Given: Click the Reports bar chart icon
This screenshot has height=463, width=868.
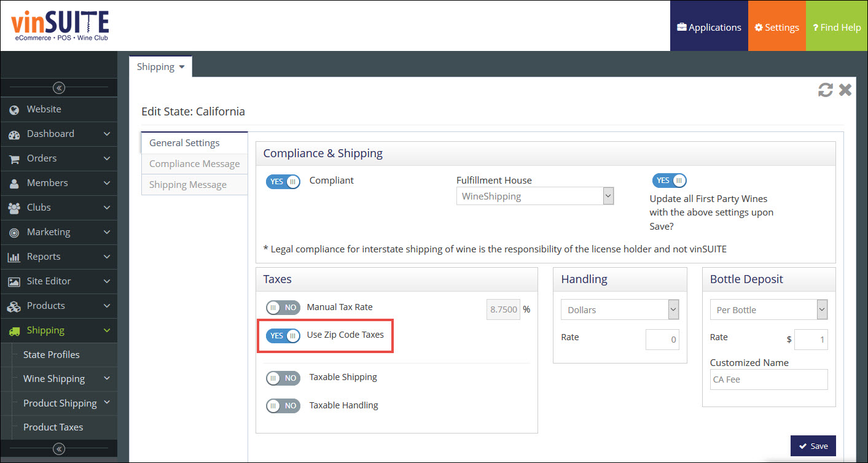Looking at the screenshot, I should point(14,257).
